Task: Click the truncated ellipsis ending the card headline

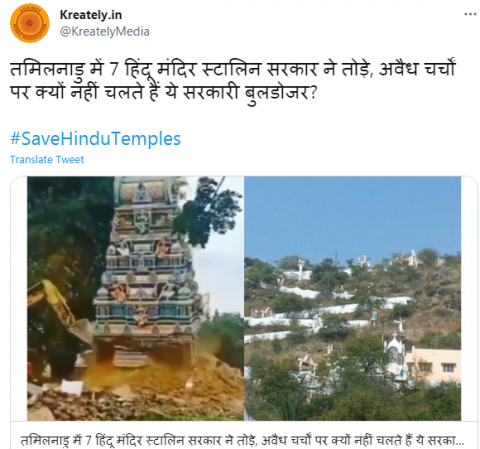Action: 460,444
